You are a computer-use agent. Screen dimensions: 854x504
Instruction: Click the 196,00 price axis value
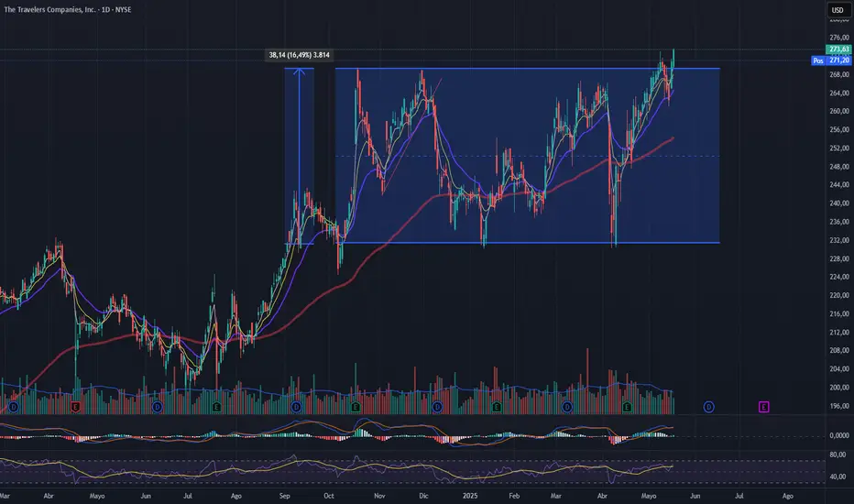[x=838, y=406]
